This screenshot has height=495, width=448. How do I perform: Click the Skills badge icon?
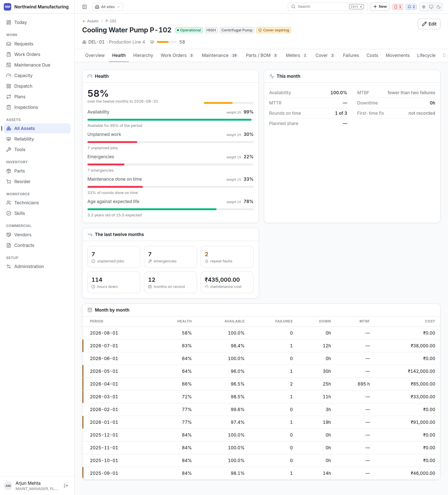pyautogui.click(x=9, y=213)
